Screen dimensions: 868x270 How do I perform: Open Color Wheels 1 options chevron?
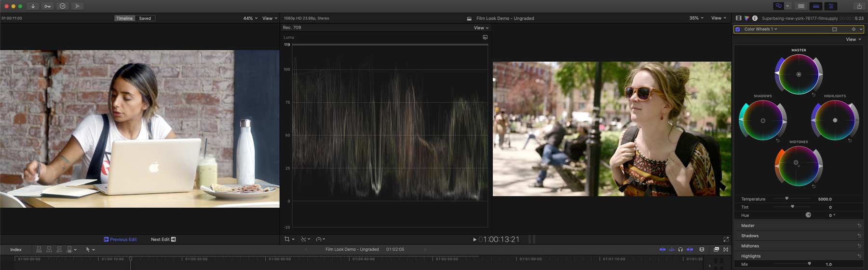pos(861,29)
